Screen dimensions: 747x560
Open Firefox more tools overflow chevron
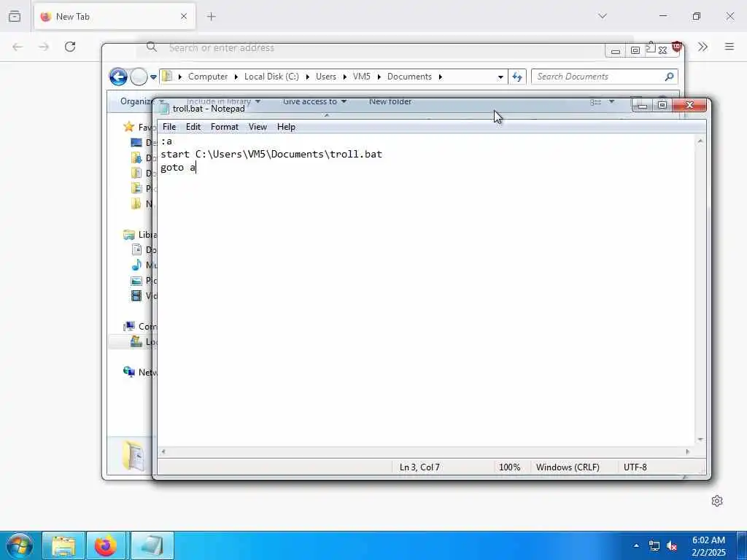click(x=703, y=47)
